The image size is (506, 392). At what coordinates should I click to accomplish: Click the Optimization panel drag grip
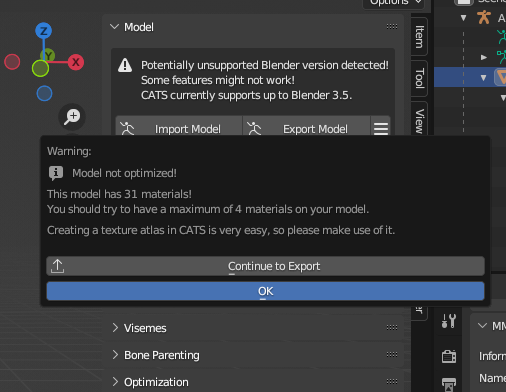392,382
